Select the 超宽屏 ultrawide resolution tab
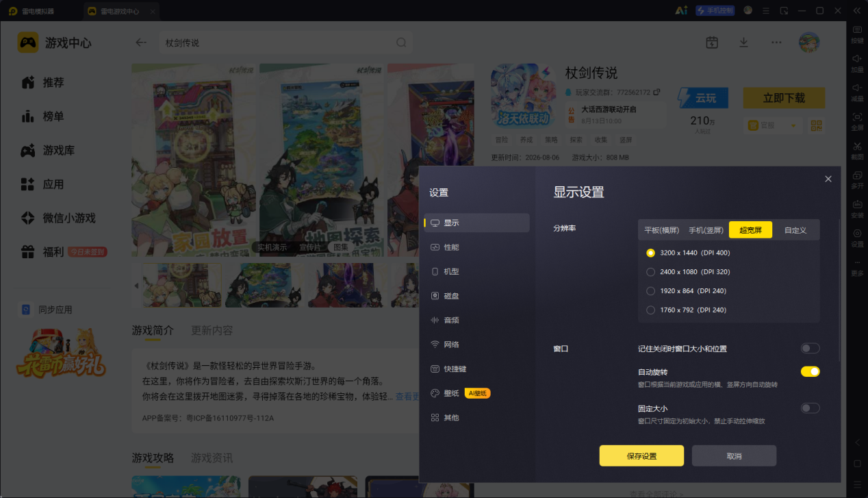 click(x=750, y=230)
